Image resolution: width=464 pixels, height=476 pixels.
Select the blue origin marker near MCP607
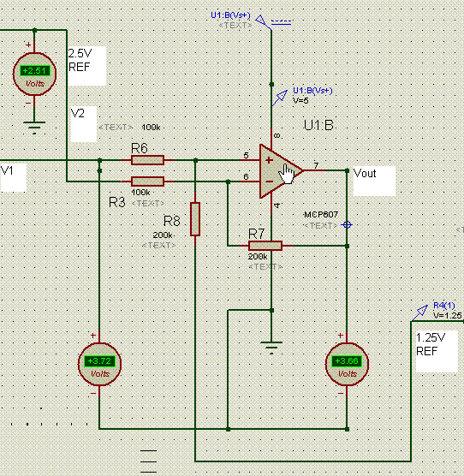coord(347,225)
